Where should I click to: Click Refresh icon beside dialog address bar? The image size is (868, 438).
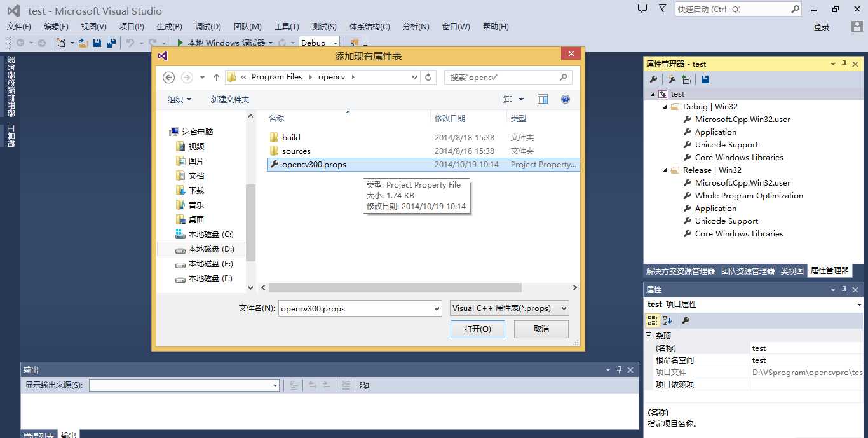pyautogui.click(x=428, y=77)
